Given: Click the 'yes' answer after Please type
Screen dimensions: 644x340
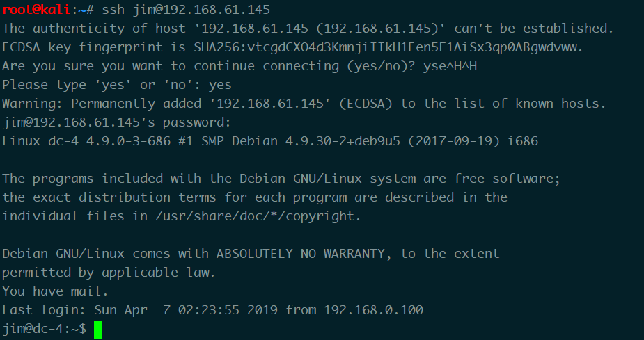Looking at the screenshot, I should (x=220, y=85).
